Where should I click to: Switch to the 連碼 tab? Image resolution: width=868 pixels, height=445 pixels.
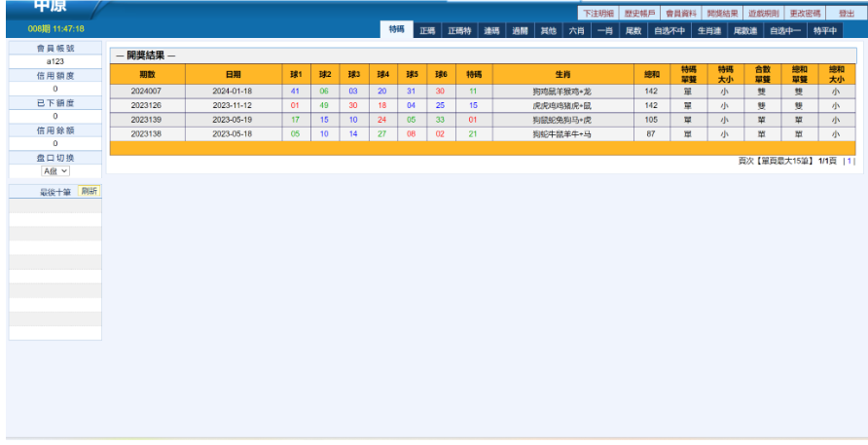click(491, 31)
